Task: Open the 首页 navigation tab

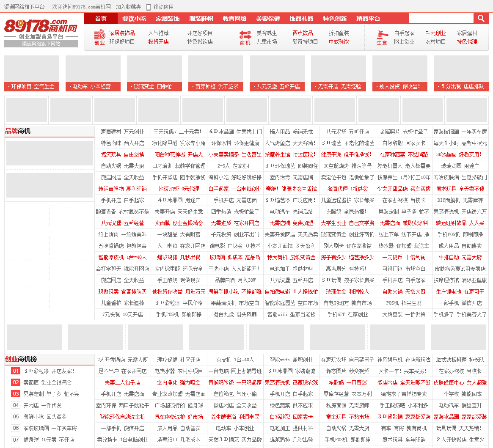Action: [x=101, y=19]
